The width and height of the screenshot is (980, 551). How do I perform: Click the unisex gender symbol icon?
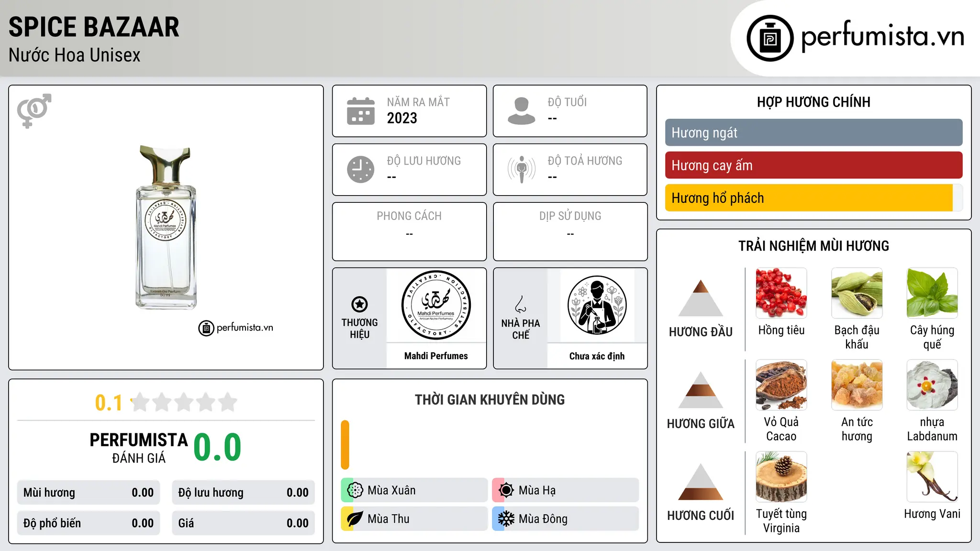(x=34, y=110)
